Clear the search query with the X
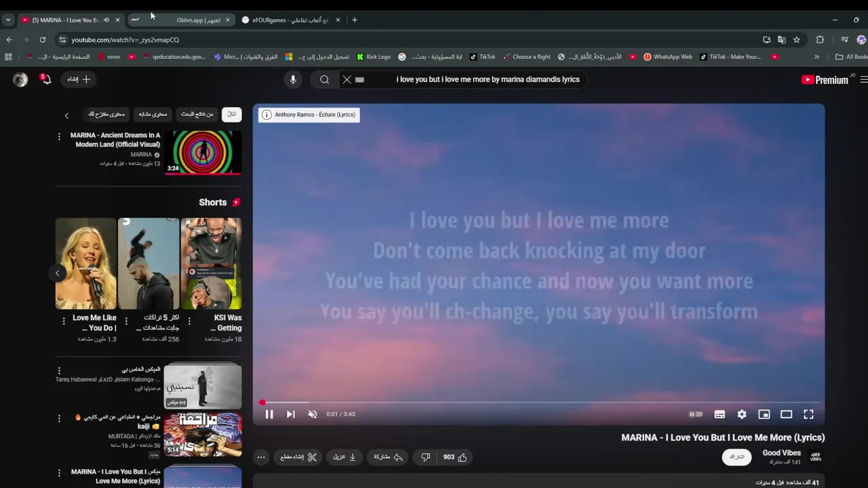Image resolution: width=868 pixels, height=488 pixels. coord(347,79)
